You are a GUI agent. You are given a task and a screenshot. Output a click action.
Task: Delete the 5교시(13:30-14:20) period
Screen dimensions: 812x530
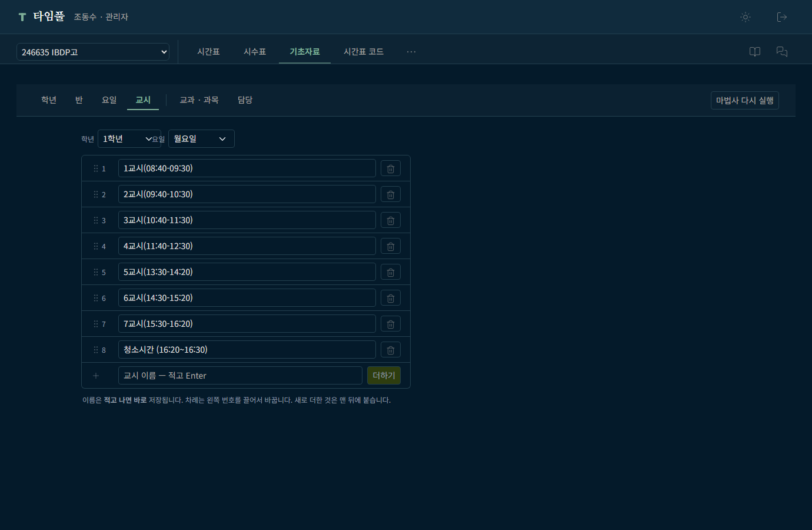point(391,272)
